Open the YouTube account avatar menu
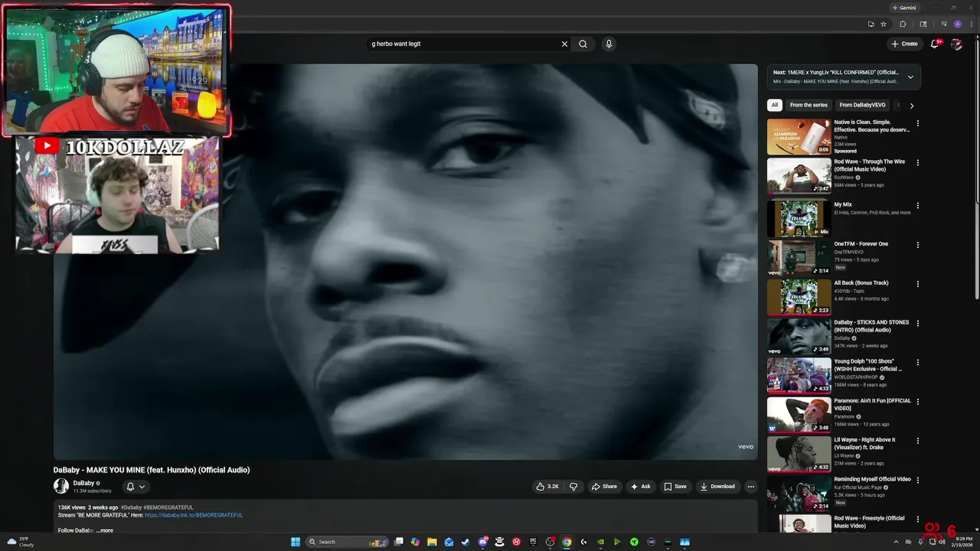The height and width of the screenshot is (551, 980). point(956,44)
